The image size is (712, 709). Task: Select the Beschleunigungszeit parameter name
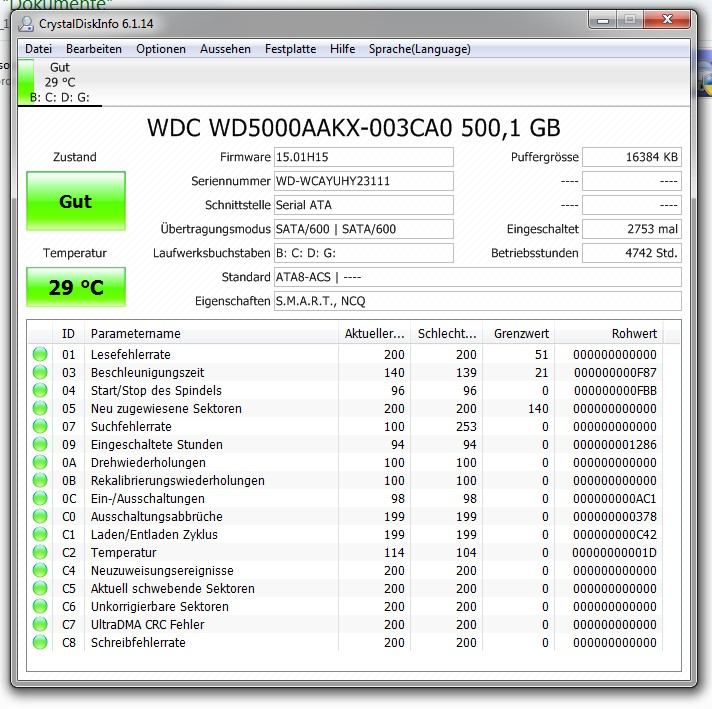(x=148, y=372)
